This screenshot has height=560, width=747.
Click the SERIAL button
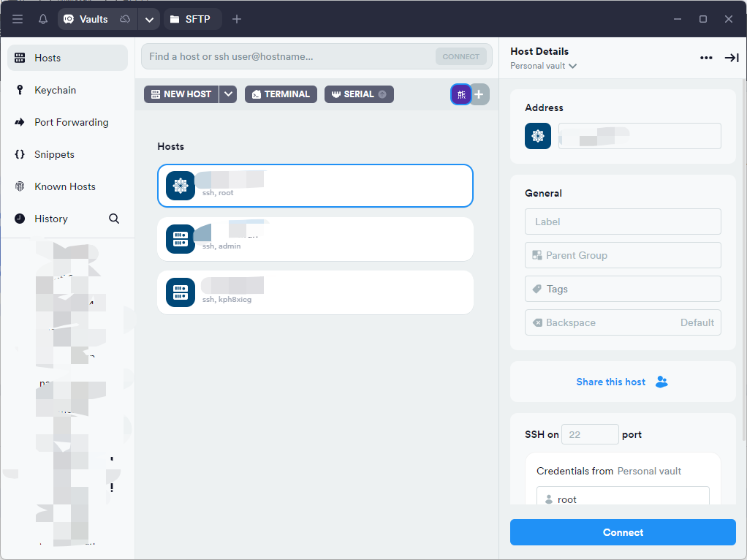click(358, 94)
